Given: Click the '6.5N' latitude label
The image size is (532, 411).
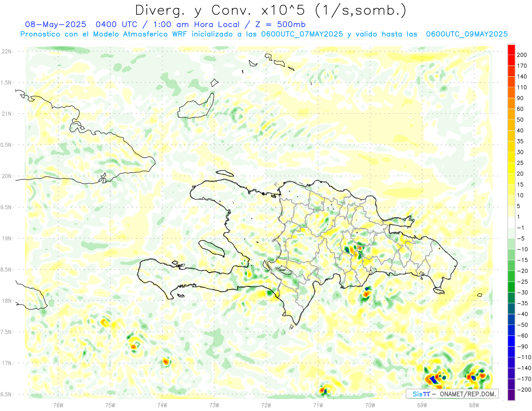Looking at the screenshot, I should [x=6, y=394].
